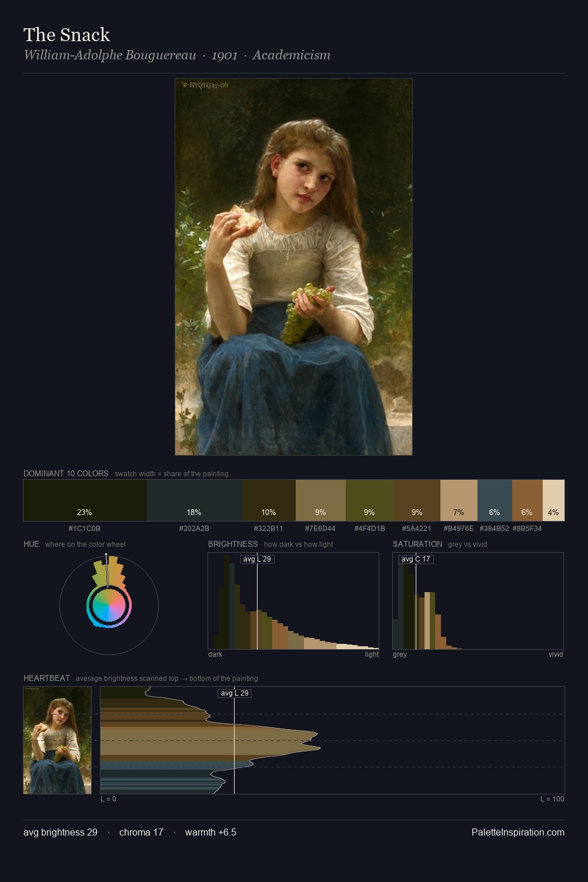This screenshot has height=882, width=588.
Task: Click the year 1901 in the subtitle
Action: (225, 55)
